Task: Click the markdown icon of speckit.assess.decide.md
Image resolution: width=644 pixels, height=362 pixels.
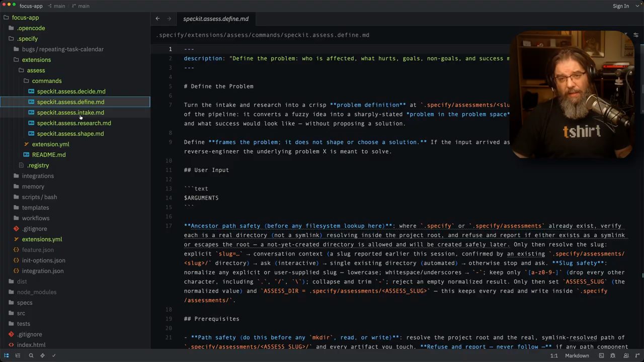Action: pyautogui.click(x=31, y=92)
